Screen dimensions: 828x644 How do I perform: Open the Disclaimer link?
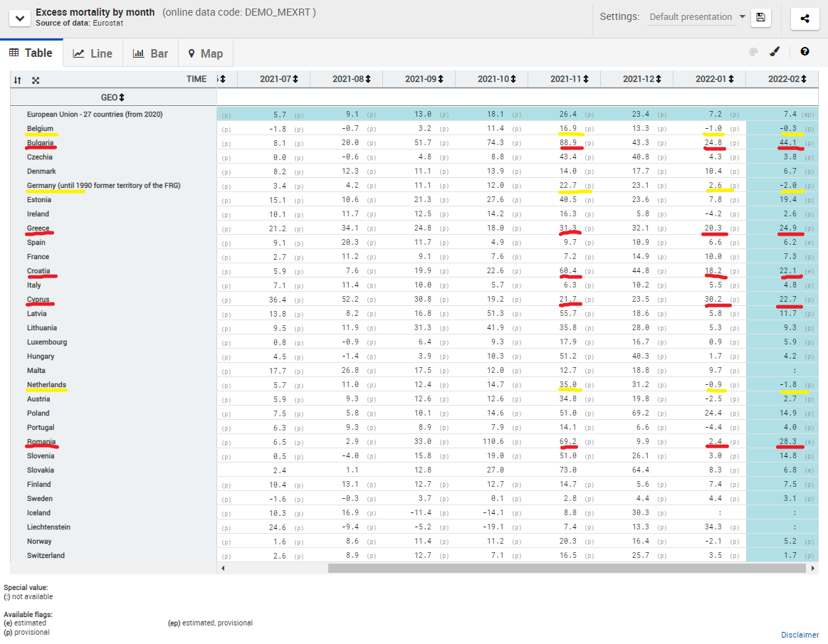[800, 635]
